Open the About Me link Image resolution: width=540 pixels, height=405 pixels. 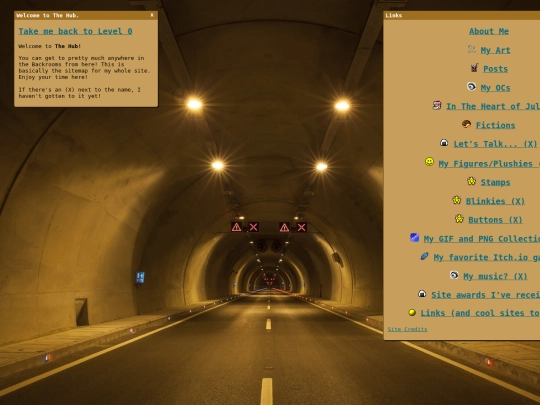click(489, 31)
